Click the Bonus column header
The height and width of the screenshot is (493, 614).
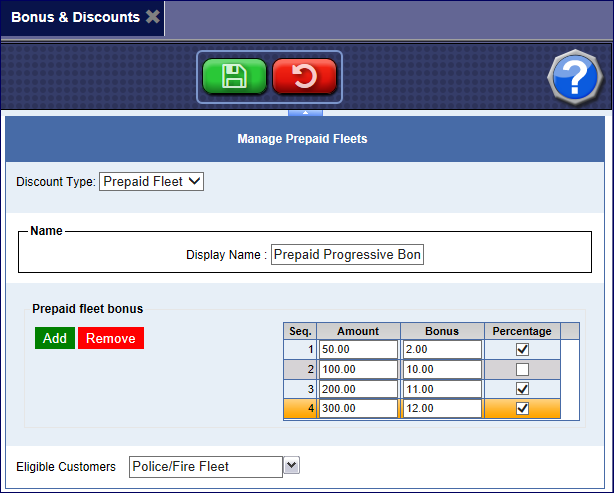441,331
